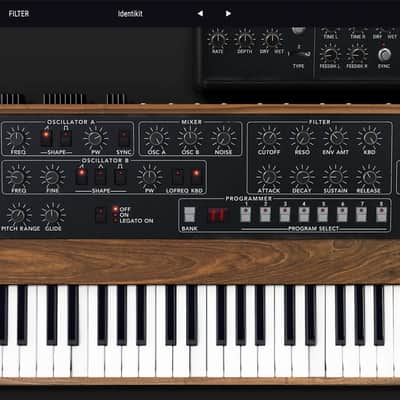Click the Filter RESO knob
The height and width of the screenshot is (400, 400).
point(302,138)
